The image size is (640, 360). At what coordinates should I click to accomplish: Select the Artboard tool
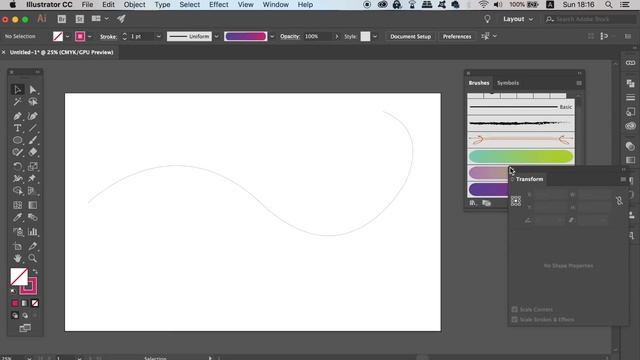(x=17, y=246)
